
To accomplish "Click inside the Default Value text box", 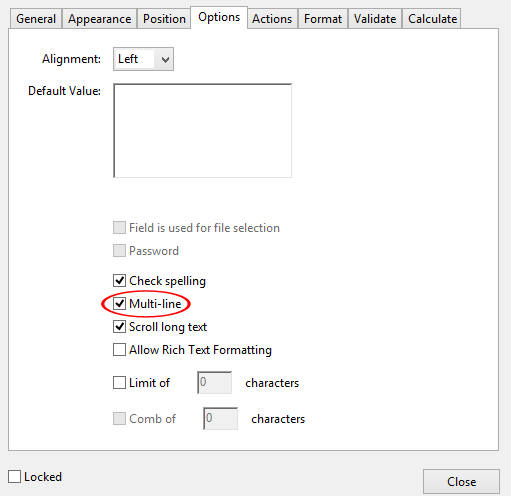I will (203, 131).
